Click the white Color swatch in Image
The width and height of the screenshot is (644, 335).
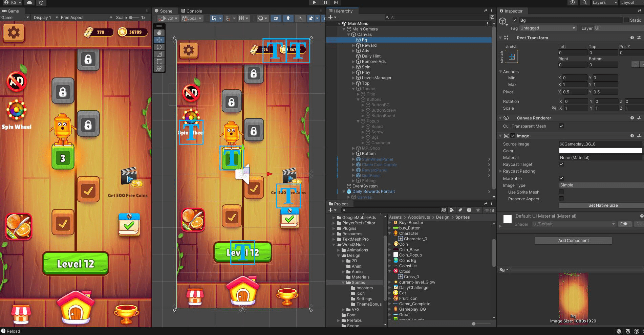(x=600, y=151)
